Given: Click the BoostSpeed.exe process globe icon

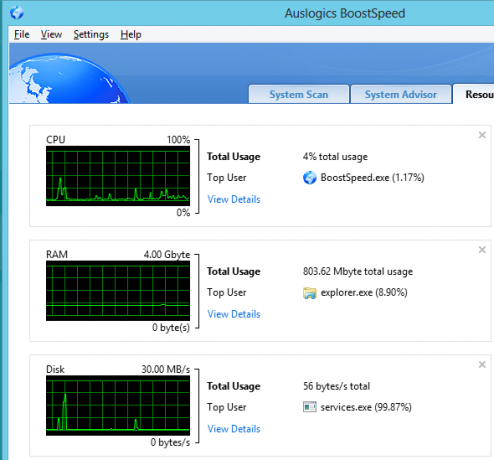Looking at the screenshot, I should (x=310, y=178).
